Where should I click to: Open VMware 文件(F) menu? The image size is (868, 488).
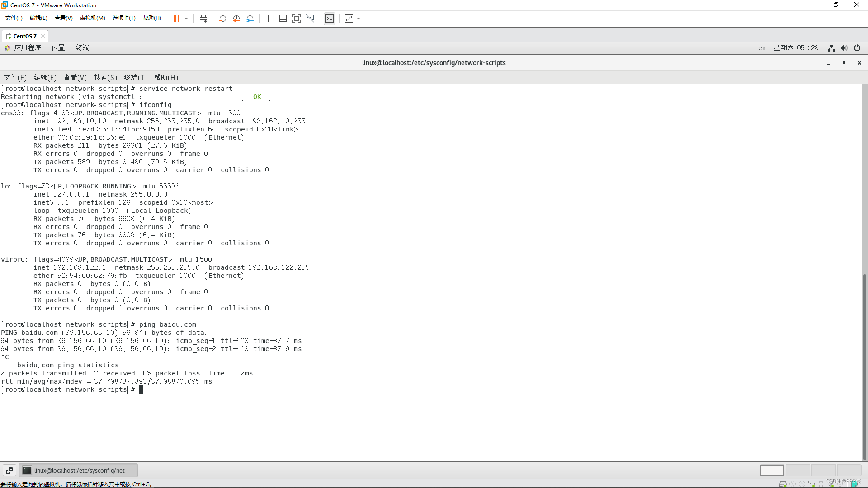coord(14,18)
